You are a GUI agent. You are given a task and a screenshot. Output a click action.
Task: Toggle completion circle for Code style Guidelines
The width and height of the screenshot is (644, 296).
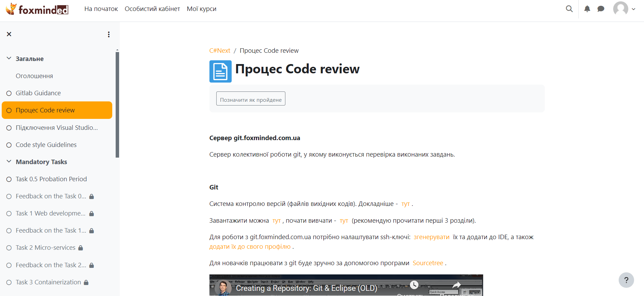tap(9, 145)
